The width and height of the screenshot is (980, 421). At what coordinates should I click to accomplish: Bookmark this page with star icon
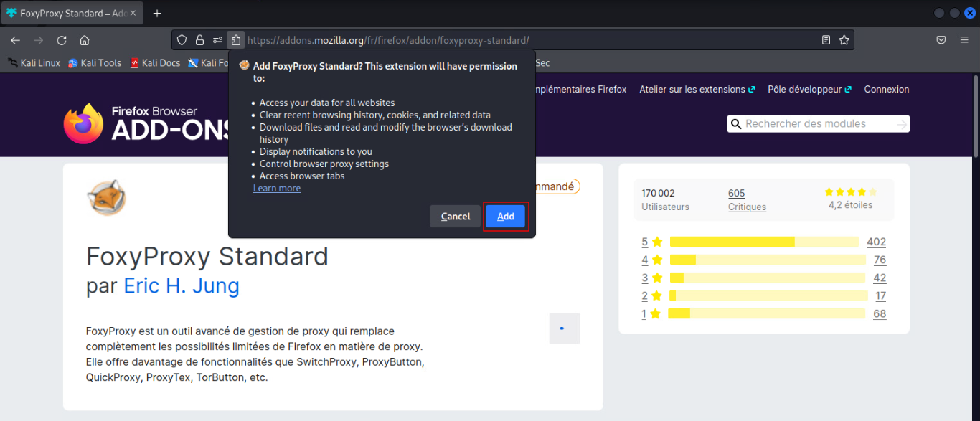tap(844, 40)
